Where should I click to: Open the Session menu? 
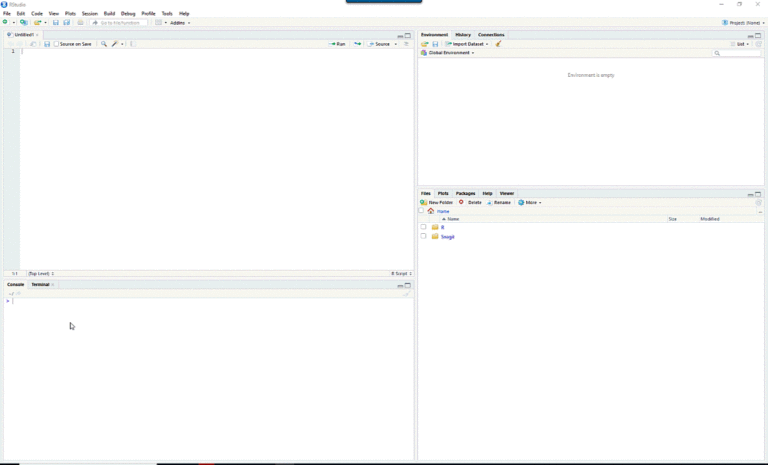[x=90, y=13]
